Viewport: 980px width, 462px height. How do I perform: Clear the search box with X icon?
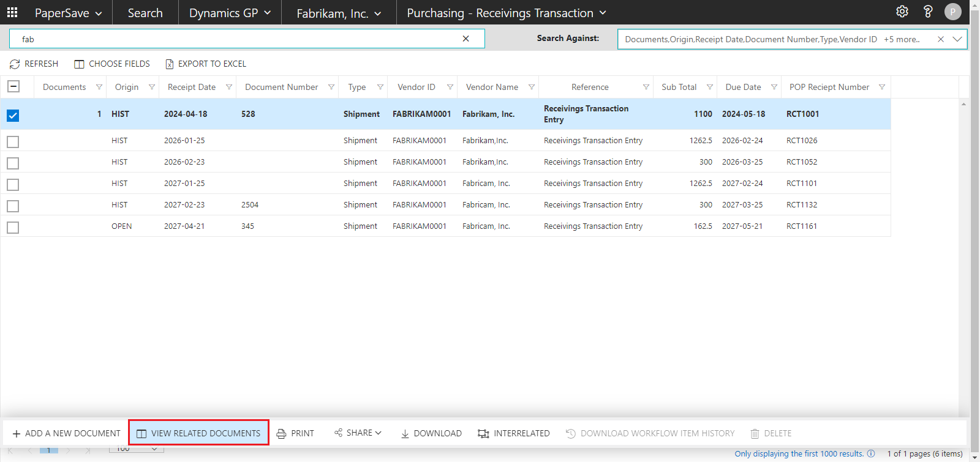[x=466, y=39]
